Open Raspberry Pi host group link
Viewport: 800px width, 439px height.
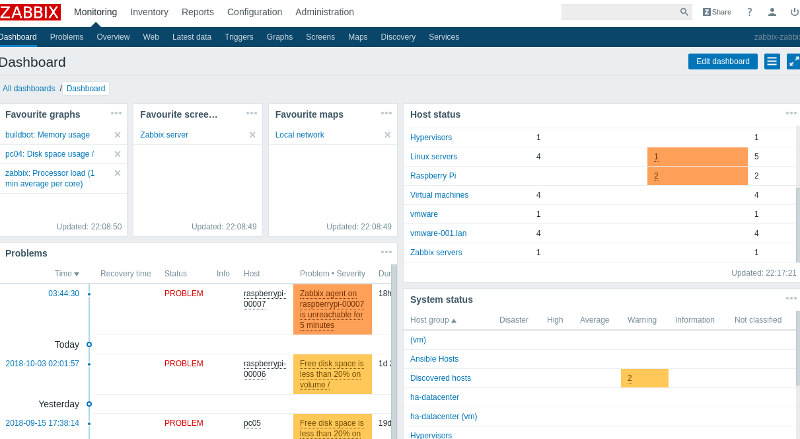pyautogui.click(x=433, y=176)
